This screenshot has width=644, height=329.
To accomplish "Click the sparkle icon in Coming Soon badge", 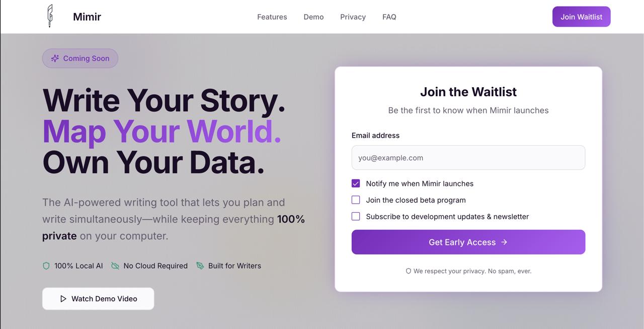I will coord(55,58).
